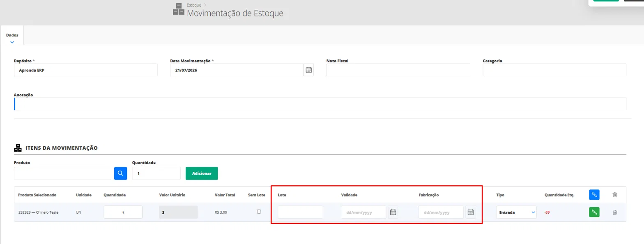This screenshot has width=644, height=244.
Task: Click the Validade date input
Action: coord(363,212)
